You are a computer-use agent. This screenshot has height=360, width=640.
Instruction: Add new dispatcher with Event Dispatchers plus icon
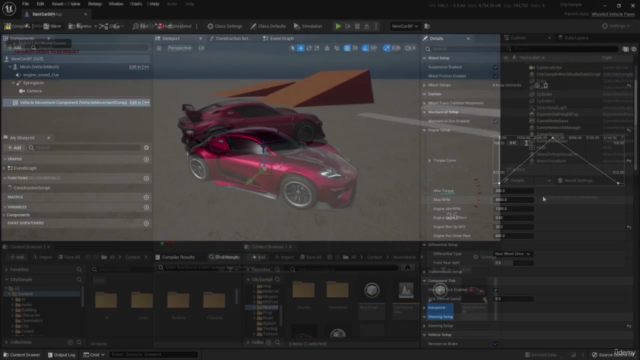point(146,223)
